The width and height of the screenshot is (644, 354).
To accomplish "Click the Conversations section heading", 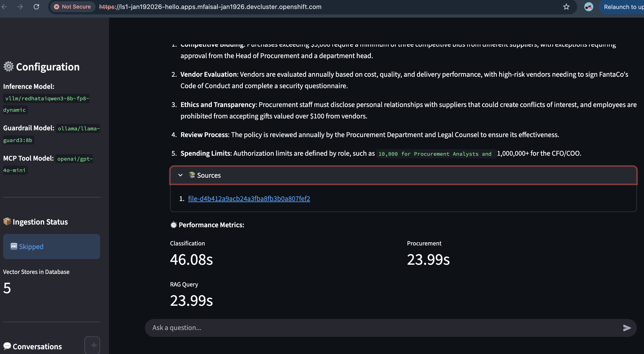I will pos(37,347).
